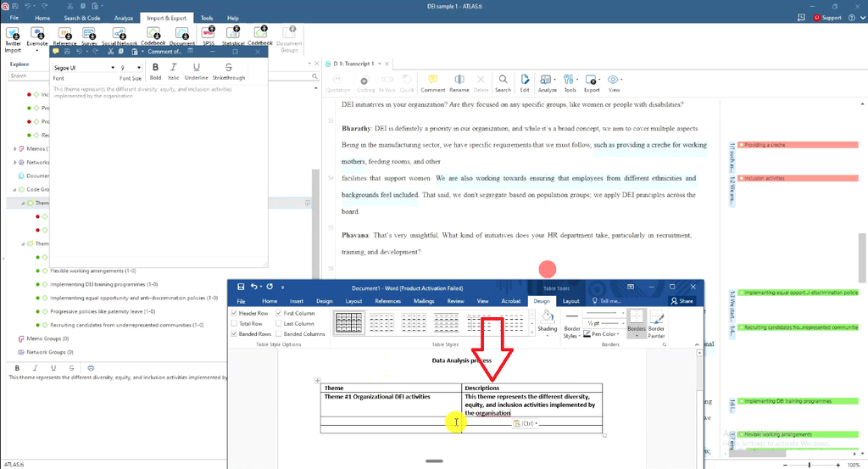This screenshot has height=469, width=868.
Task: Open Font Size dropdown in Comment window
Action: tap(139, 68)
